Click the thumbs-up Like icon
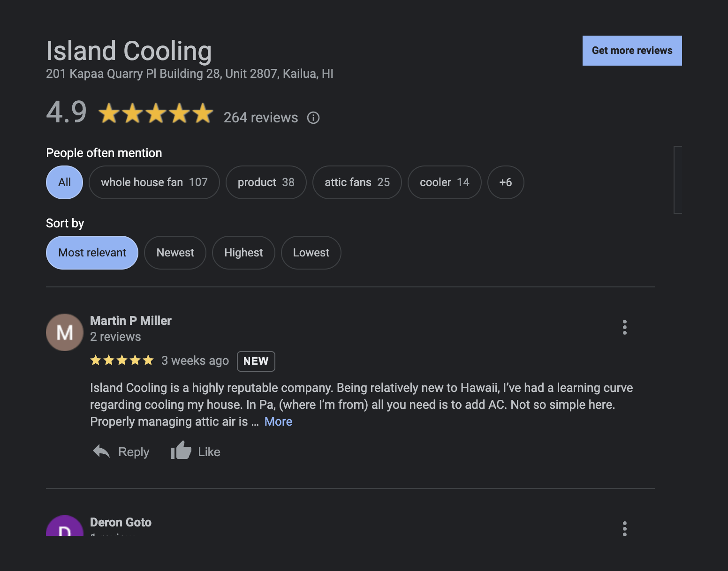Image resolution: width=728 pixels, height=571 pixels. point(181,451)
